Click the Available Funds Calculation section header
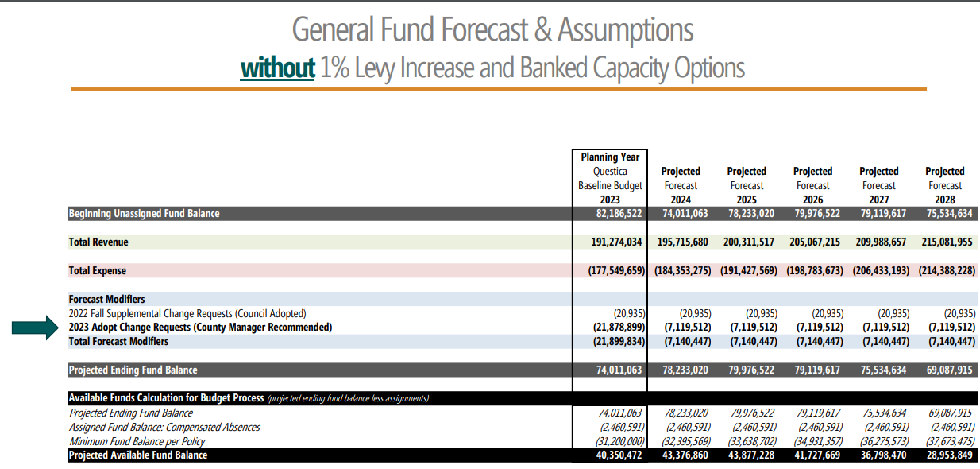980x469 pixels. [167, 398]
